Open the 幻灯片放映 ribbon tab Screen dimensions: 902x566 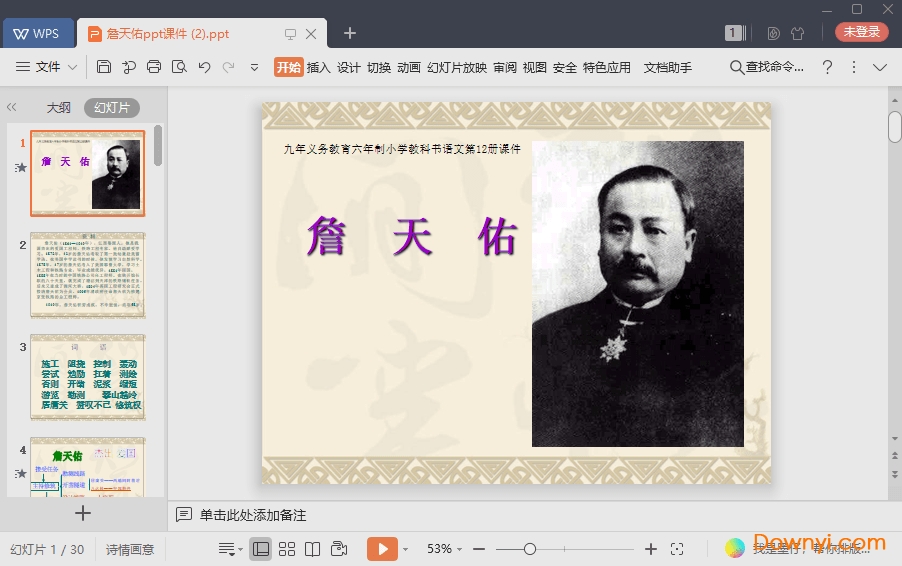coord(457,67)
